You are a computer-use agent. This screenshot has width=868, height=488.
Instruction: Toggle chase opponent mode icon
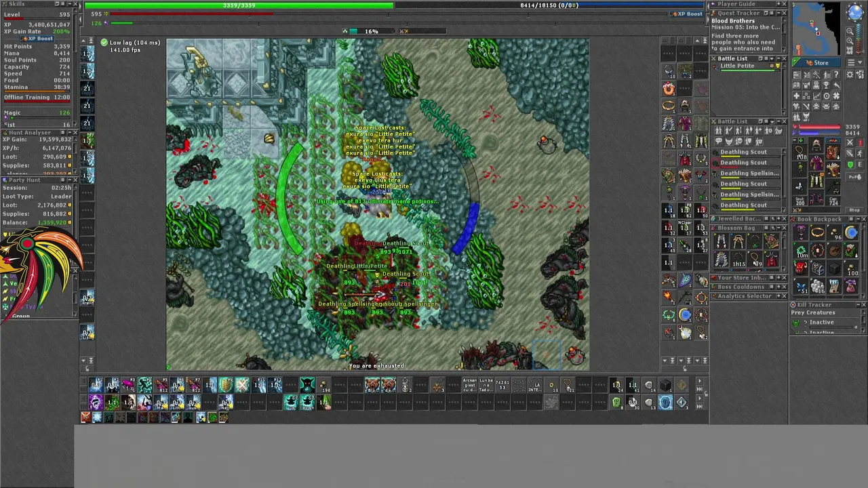tap(860, 154)
